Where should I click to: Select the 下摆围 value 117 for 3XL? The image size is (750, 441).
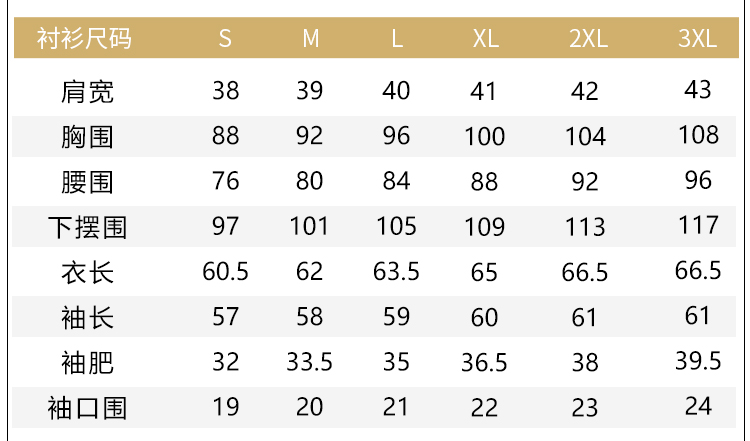point(698,225)
